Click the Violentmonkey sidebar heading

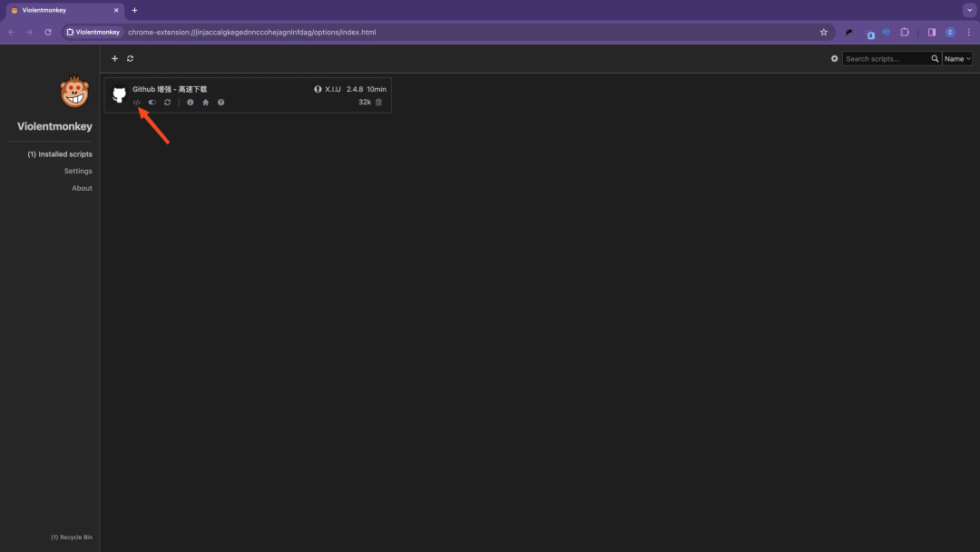(55, 126)
